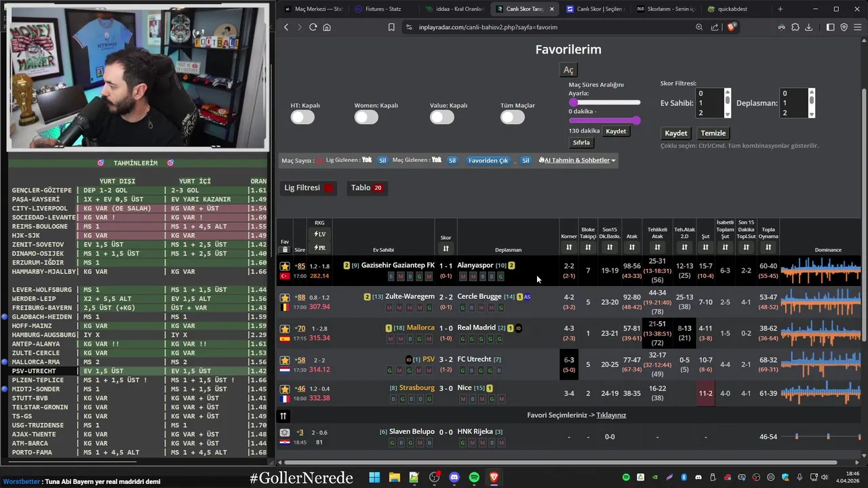
Task: Click the share icon in the address bar
Action: (x=715, y=27)
